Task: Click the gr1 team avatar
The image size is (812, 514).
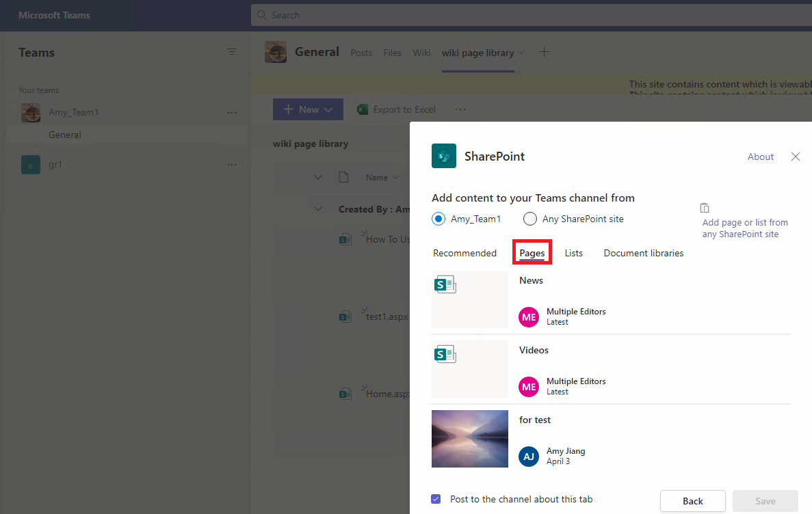Action: pyautogui.click(x=31, y=165)
